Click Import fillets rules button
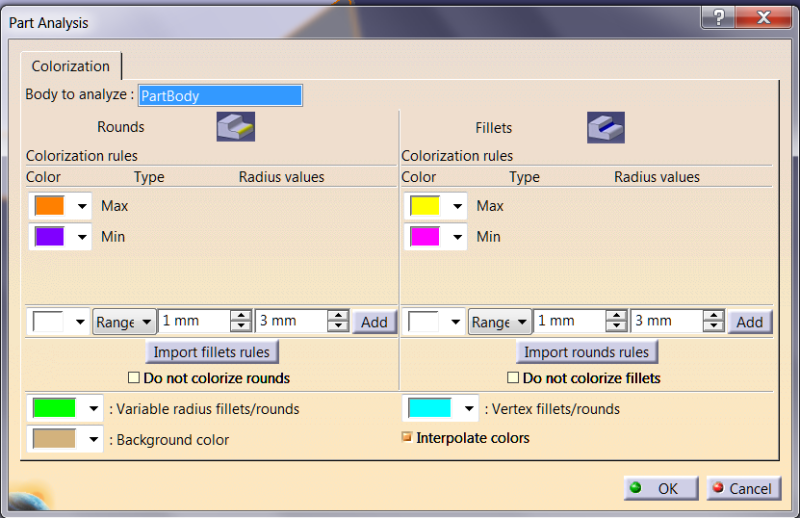The image size is (800, 518). (x=212, y=352)
